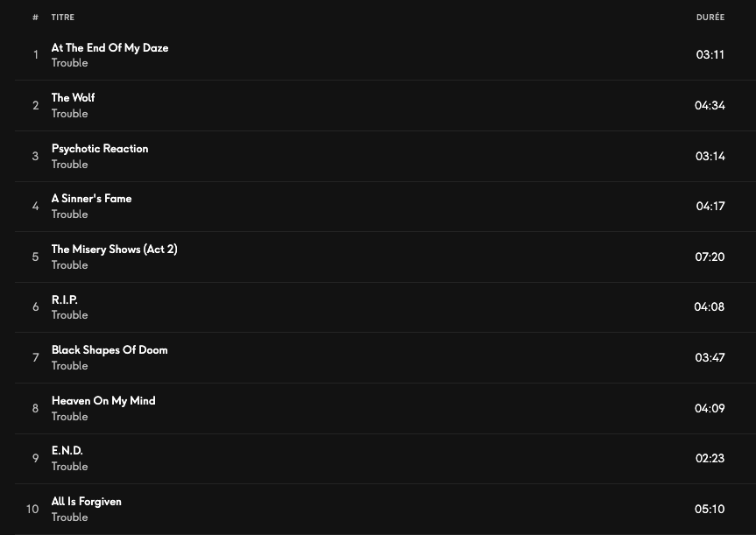
Task: Click the 02:23 duration value
Action: click(x=710, y=458)
